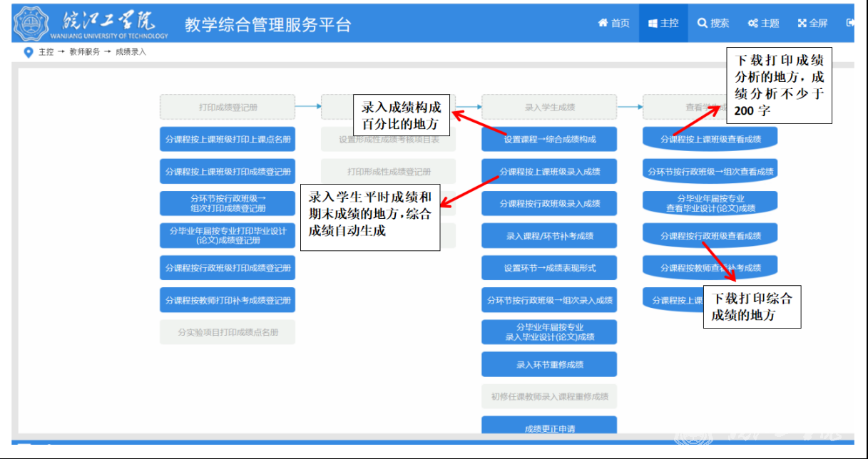868x459 pixels.
Task: Click the 搜索 magnifier icon
Action: point(703,24)
